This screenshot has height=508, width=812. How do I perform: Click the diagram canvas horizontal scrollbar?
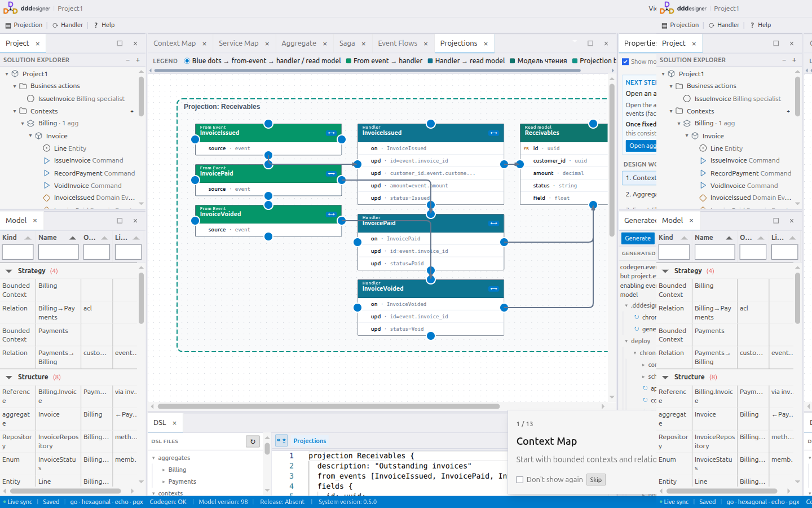(329, 406)
